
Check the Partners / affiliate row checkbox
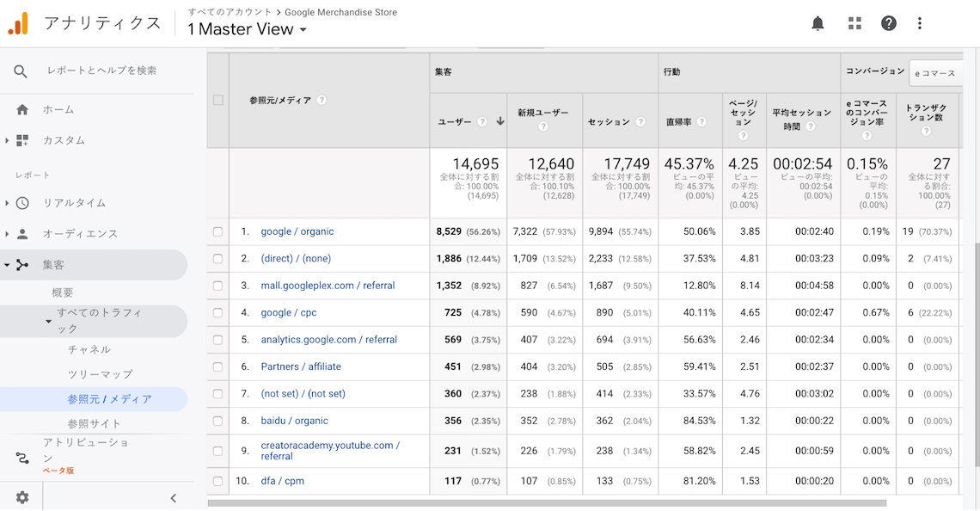click(217, 366)
